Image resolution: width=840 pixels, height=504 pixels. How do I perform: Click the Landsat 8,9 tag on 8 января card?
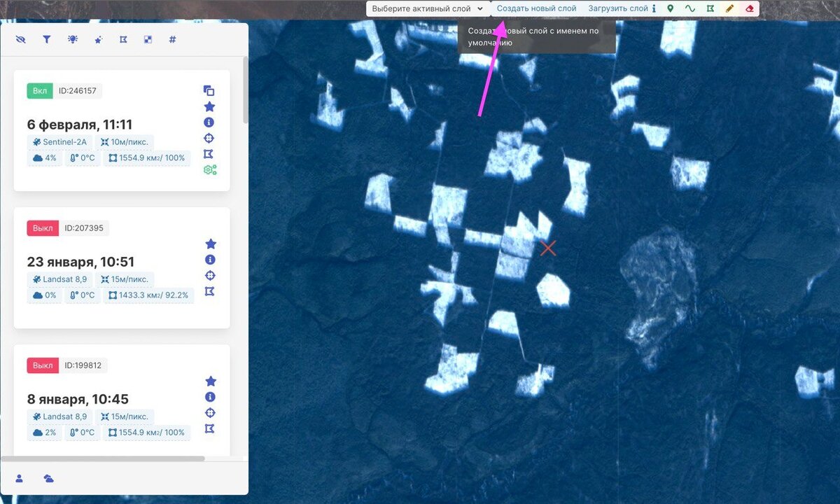click(x=59, y=416)
